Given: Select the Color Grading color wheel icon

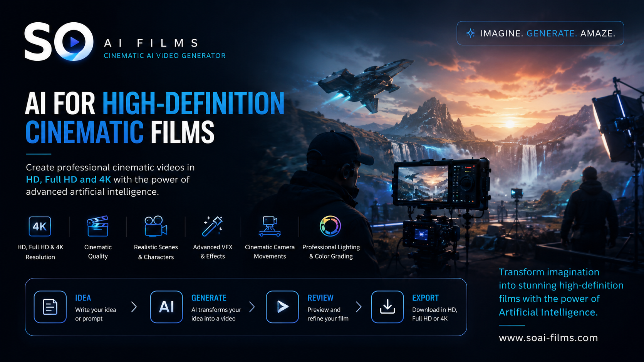Looking at the screenshot, I should [x=330, y=226].
